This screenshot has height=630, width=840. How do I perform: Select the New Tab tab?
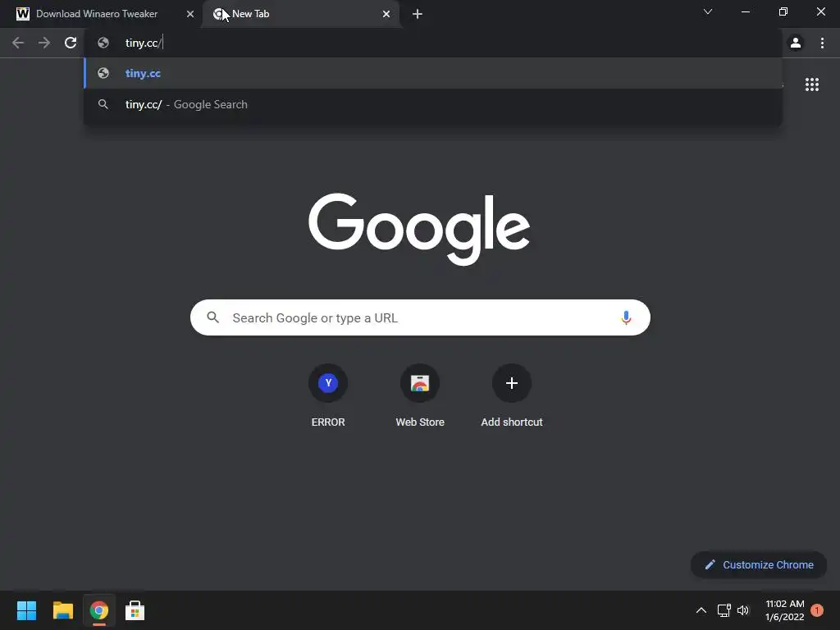click(x=301, y=14)
